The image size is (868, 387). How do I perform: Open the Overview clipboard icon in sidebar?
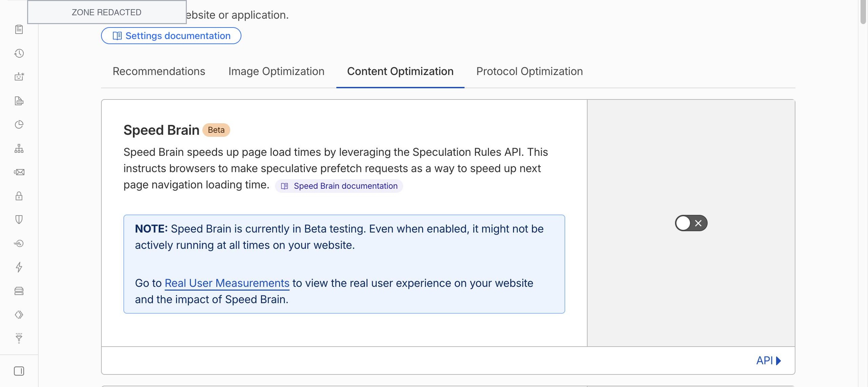19,30
